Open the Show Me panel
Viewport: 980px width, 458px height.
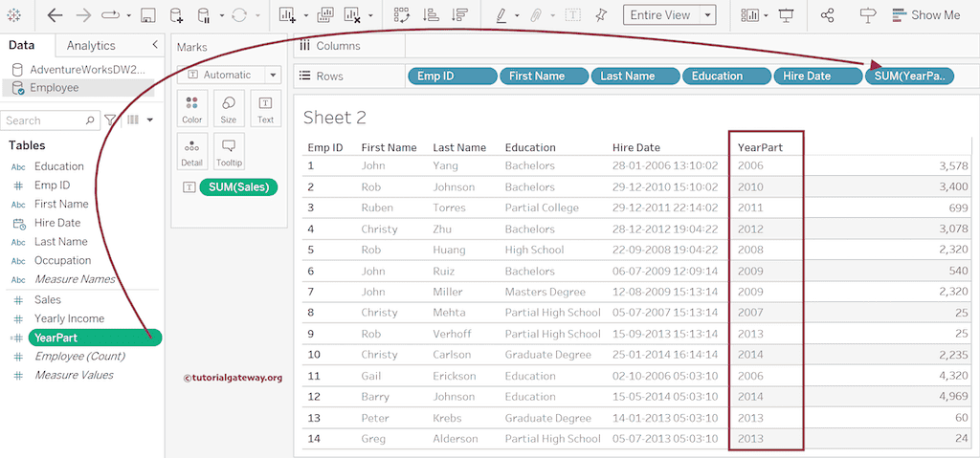pos(926,15)
